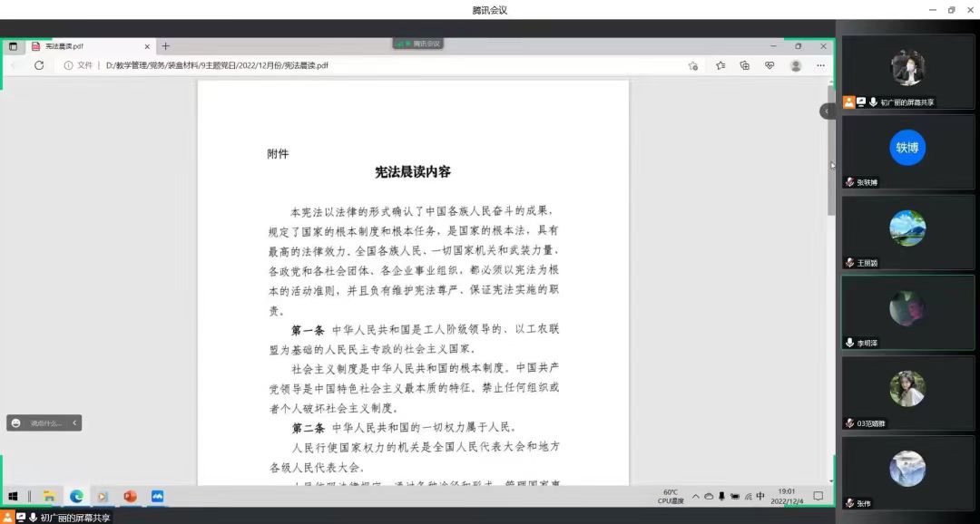This screenshot has width=980, height=524.
Task: Click the PDF vertical scrollbar
Action: coord(830,150)
